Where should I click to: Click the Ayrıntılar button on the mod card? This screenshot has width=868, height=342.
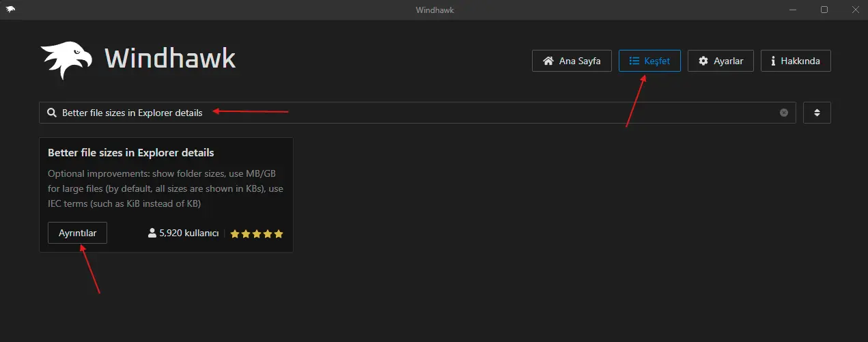click(77, 233)
